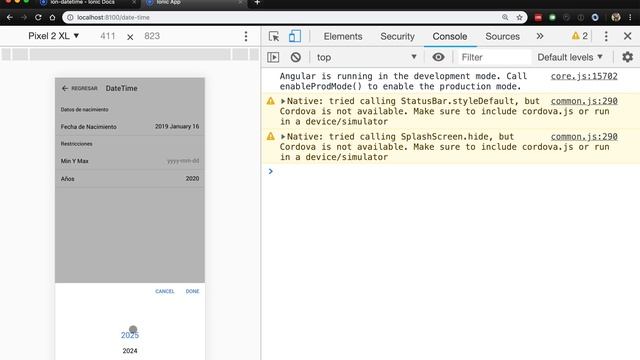Switch to the Elements tab
This screenshot has height=360, width=640.
click(343, 36)
